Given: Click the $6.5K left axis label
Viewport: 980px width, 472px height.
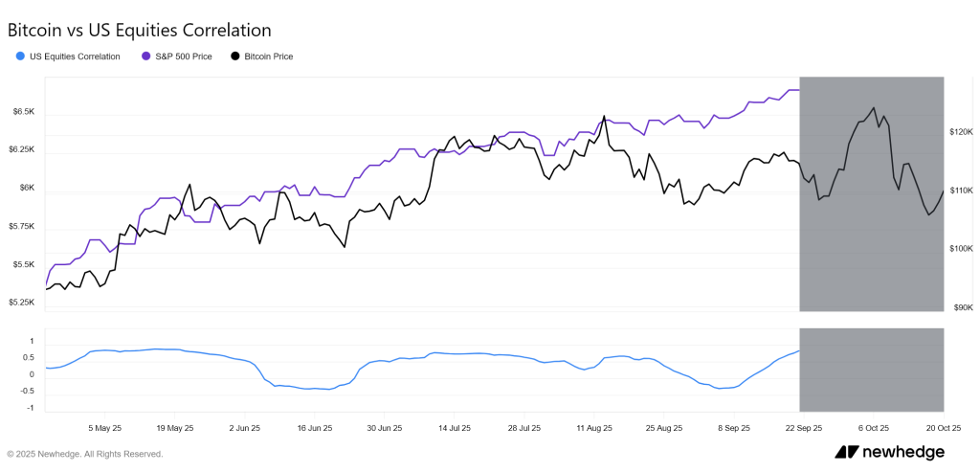Looking at the screenshot, I should [x=23, y=112].
